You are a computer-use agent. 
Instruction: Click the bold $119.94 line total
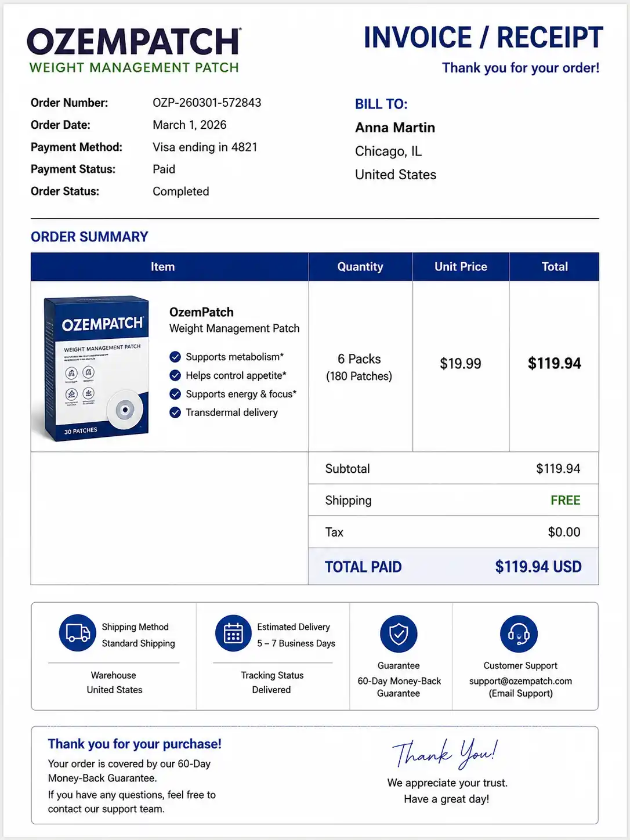pos(555,364)
